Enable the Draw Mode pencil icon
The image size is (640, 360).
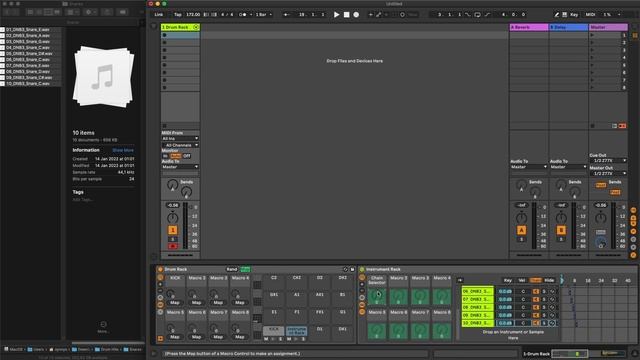pyautogui.click(x=556, y=15)
